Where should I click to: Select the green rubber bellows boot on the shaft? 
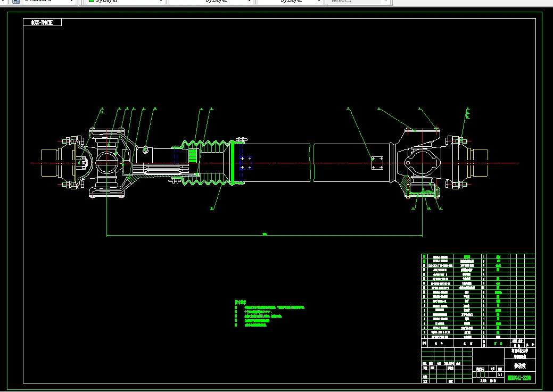pos(208,163)
